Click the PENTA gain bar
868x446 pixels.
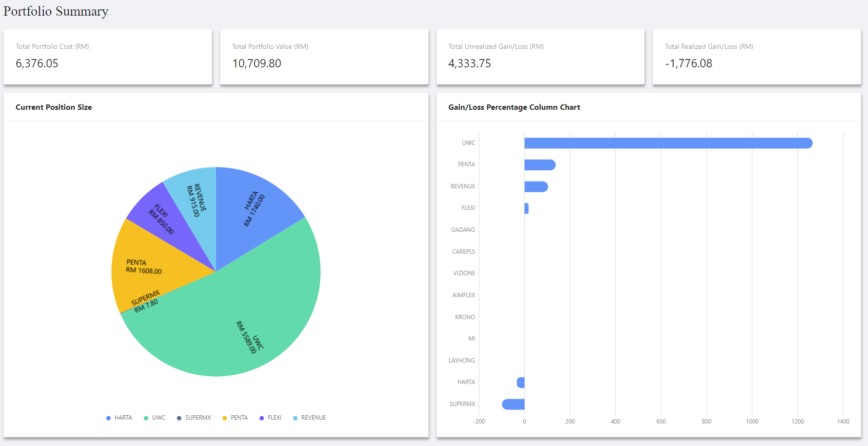click(x=540, y=165)
